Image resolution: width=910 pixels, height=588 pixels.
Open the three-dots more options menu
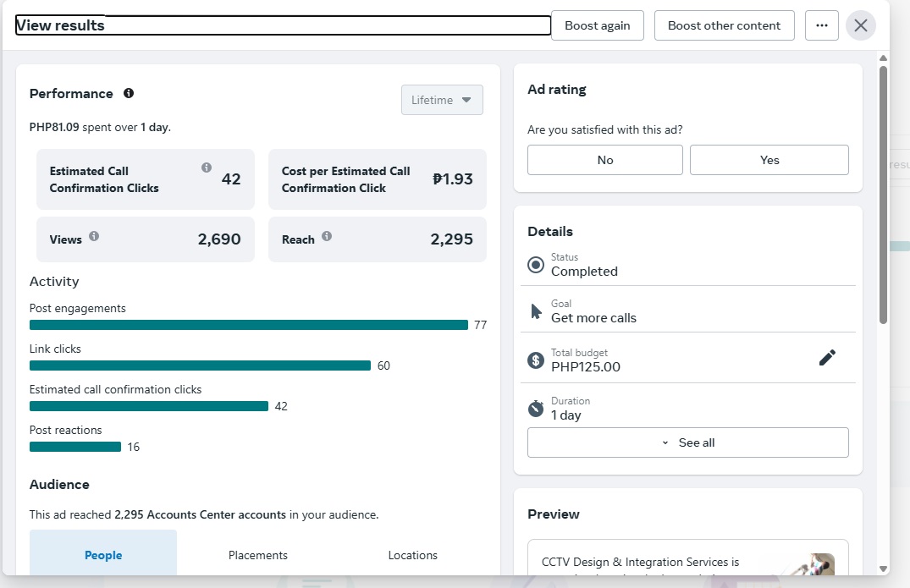821,25
